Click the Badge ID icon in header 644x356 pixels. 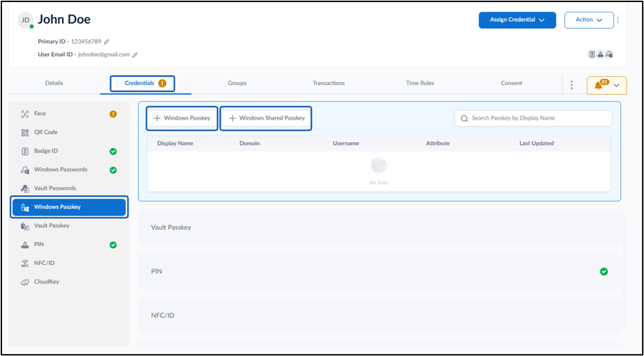pos(592,54)
